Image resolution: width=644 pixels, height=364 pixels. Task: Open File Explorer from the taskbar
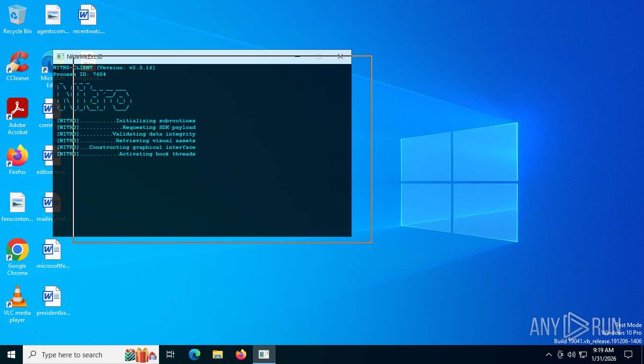coord(217,355)
